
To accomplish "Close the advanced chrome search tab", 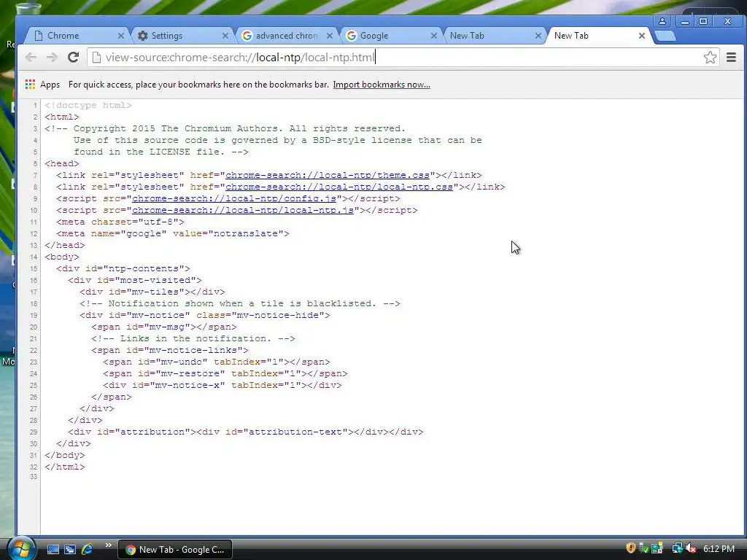I will 330,36.
